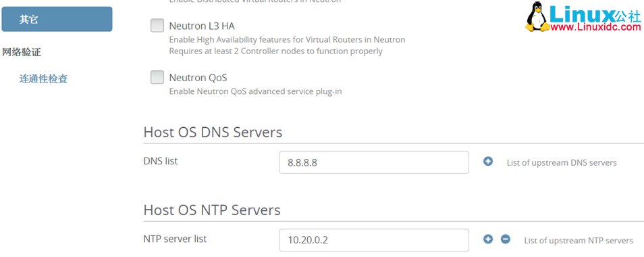Select the 'DNS list' field label
Image resolution: width=644 pixels, height=257 pixels.
point(161,161)
